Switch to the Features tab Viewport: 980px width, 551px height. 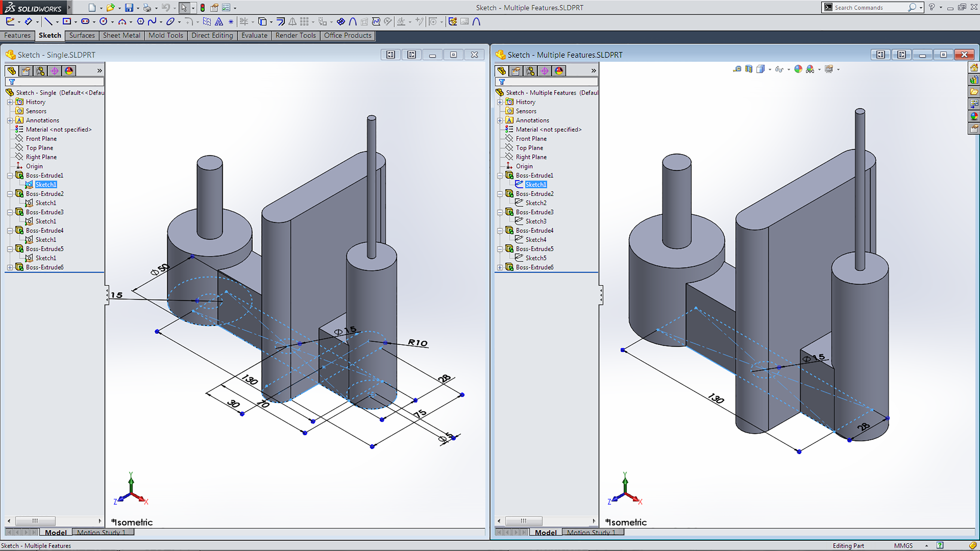pos(17,36)
